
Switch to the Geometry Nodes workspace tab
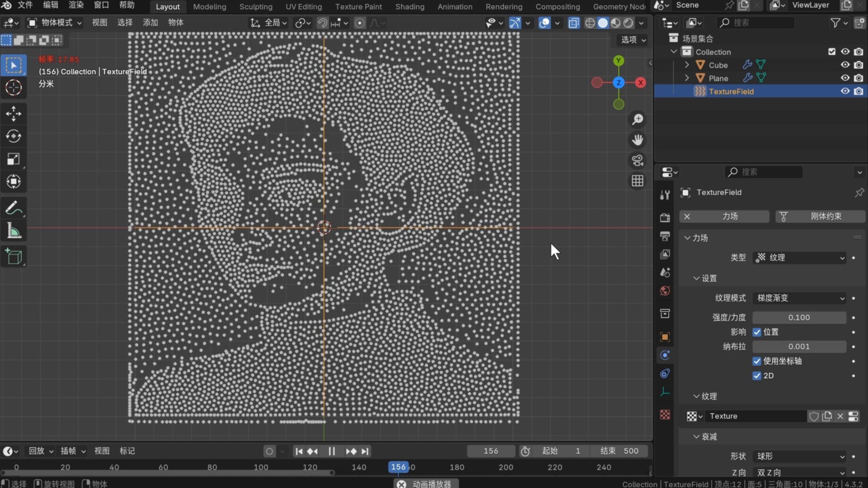[x=620, y=6]
